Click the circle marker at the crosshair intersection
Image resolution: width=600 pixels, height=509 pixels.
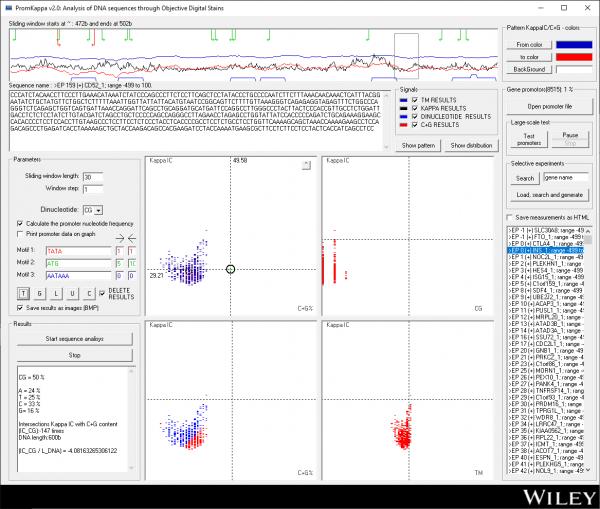pos(230,269)
